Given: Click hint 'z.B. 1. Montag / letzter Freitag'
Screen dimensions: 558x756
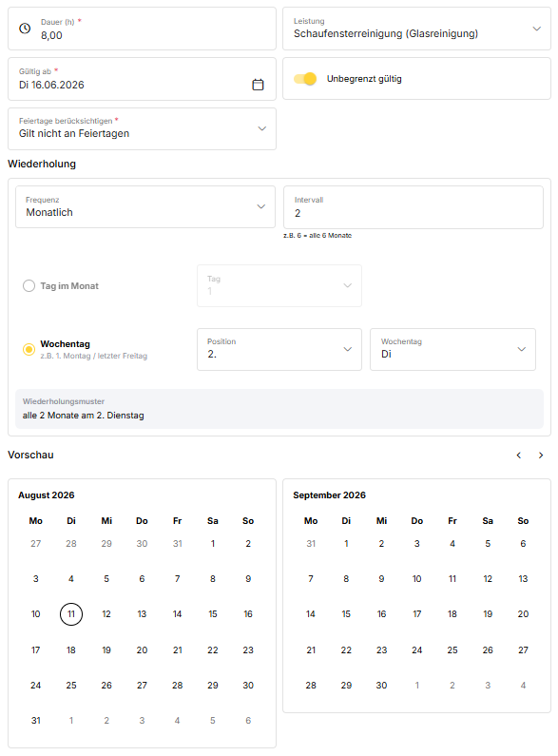Looking at the screenshot, I should [94, 356].
